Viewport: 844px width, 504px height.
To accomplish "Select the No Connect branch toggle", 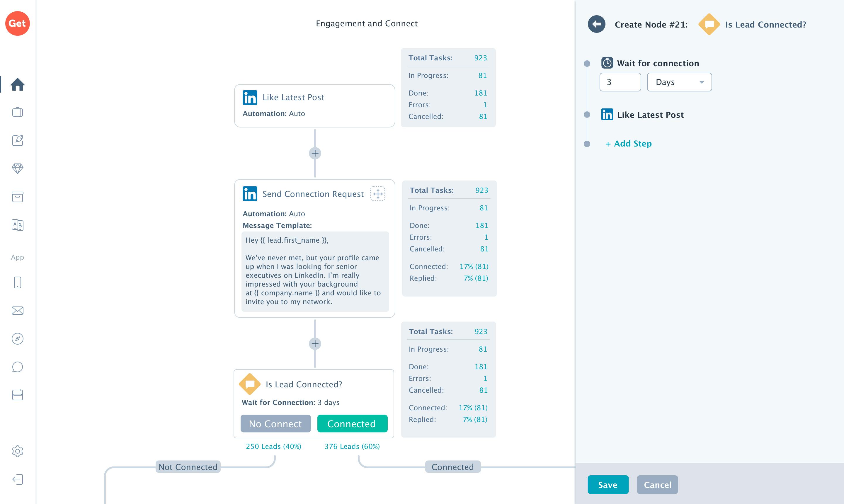I will point(275,423).
